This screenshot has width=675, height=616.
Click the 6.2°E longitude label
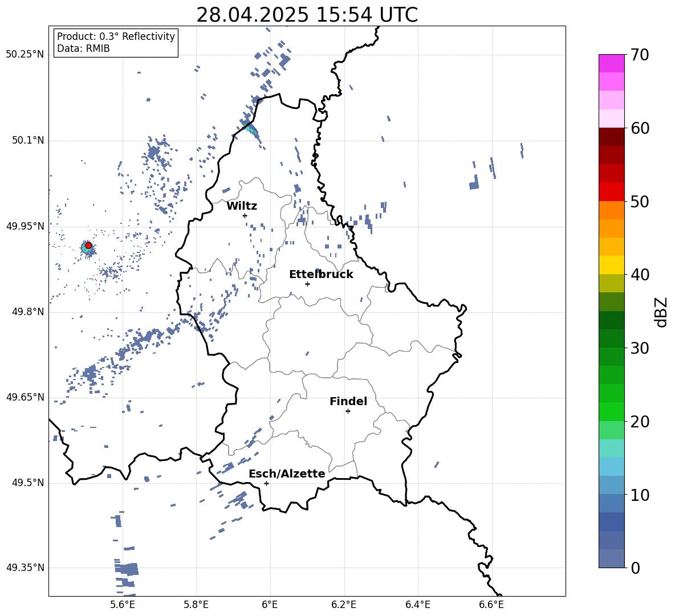344,605
